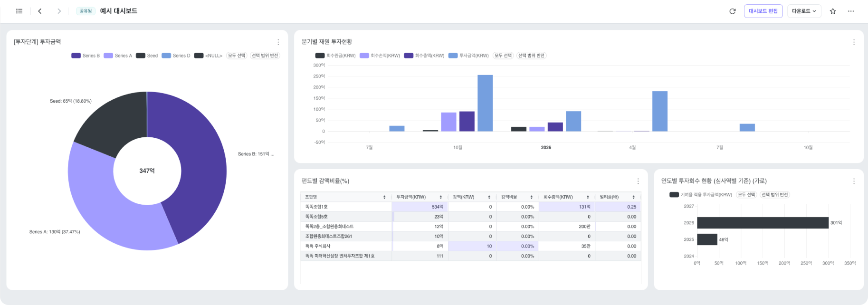Click row 똑똑 미래혁신성장 벤처투자조합 제1호

click(x=470, y=256)
